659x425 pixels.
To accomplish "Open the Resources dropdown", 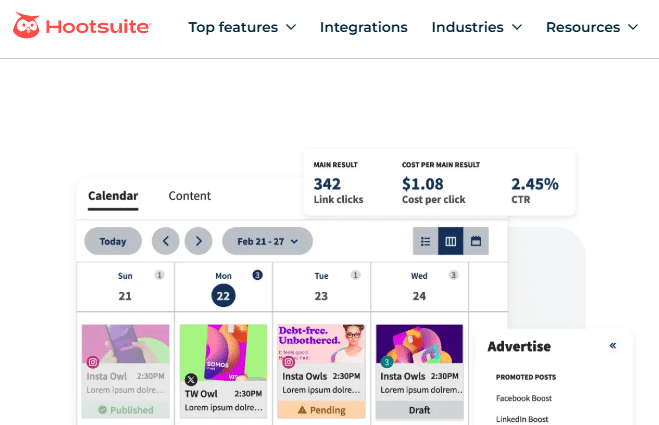I will click(x=592, y=27).
